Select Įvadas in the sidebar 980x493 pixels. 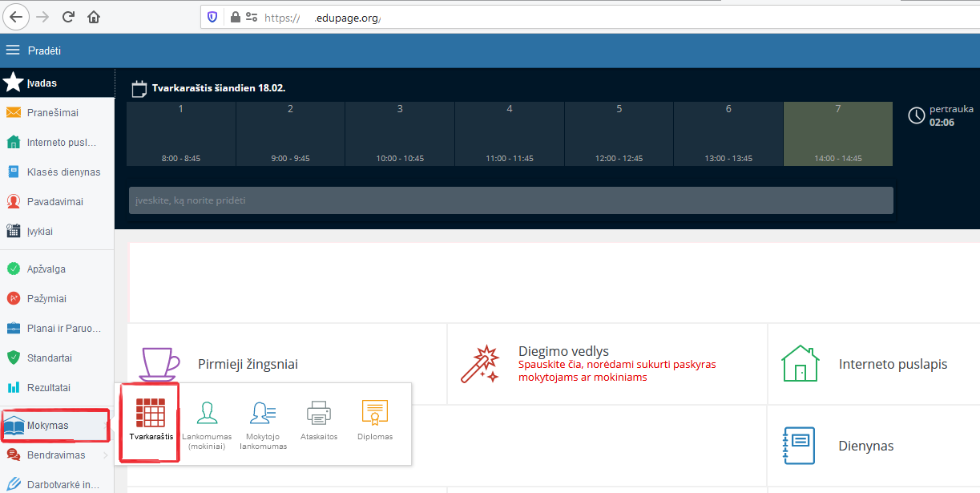click(x=57, y=83)
